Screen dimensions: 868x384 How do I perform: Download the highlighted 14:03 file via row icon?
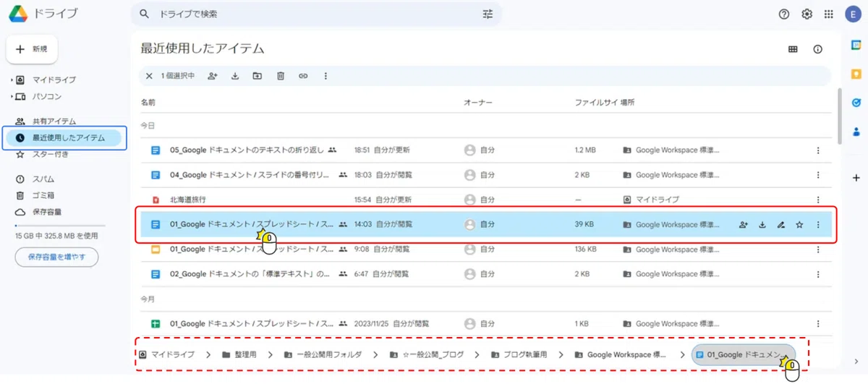[x=762, y=225]
